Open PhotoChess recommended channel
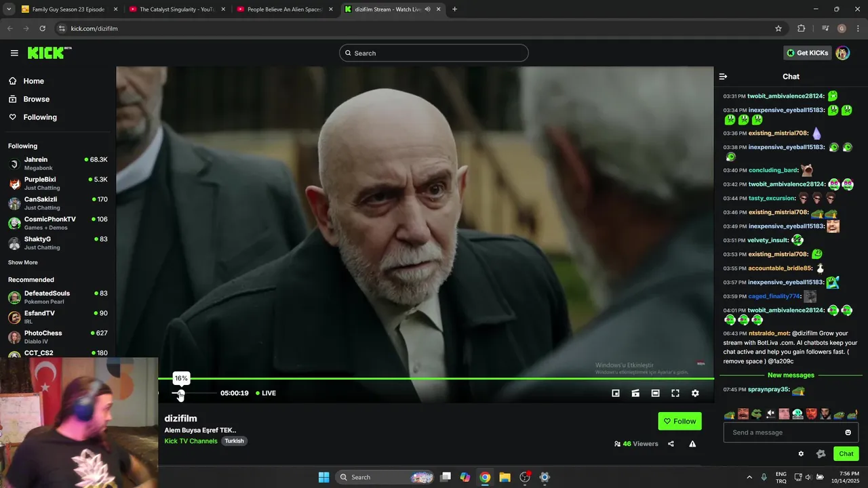This screenshot has height=488, width=868. coord(58,337)
